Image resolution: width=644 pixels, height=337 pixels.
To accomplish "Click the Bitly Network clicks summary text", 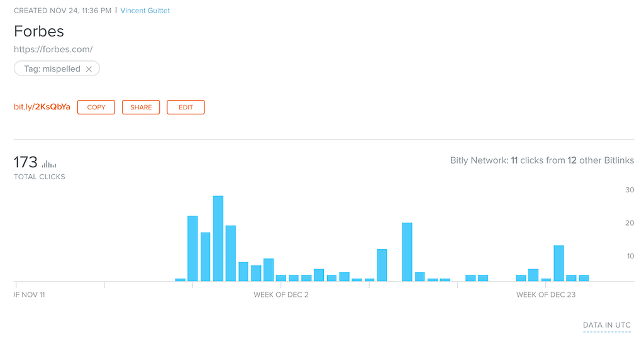I will [x=541, y=160].
